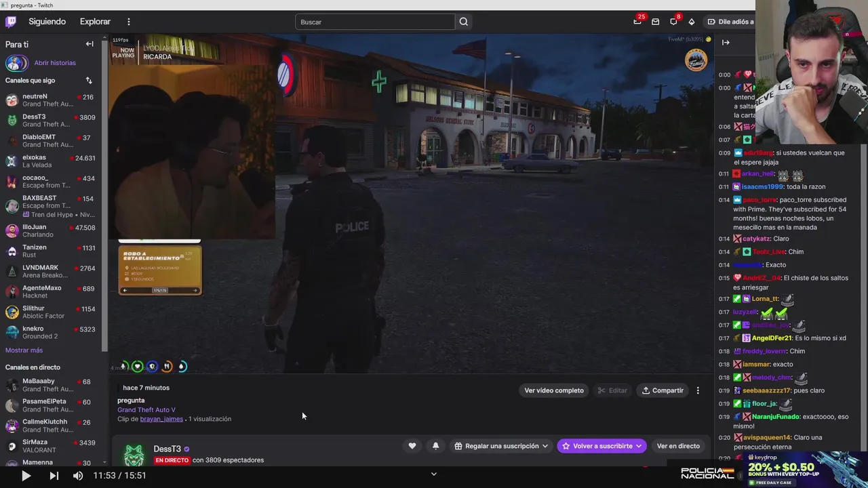Open MaBaaaby live channel

(x=50, y=385)
